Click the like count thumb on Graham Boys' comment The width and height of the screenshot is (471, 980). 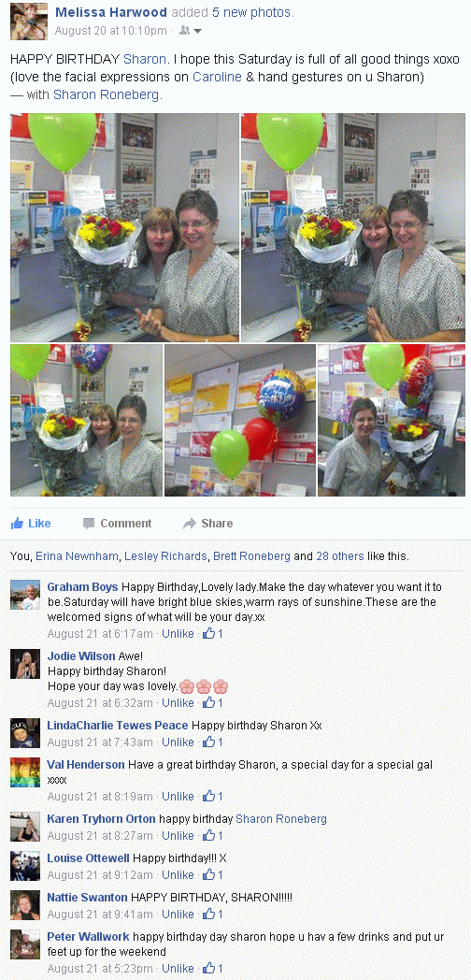(208, 634)
